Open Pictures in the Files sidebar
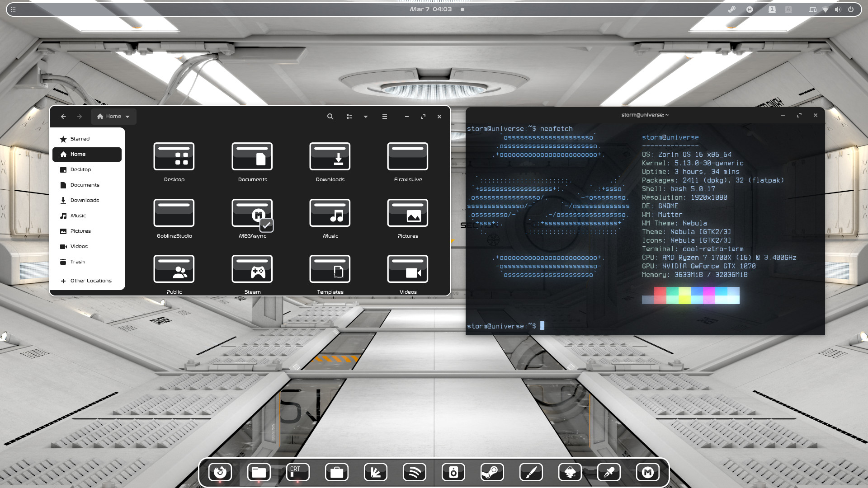The image size is (868, 488). point(87,231)
